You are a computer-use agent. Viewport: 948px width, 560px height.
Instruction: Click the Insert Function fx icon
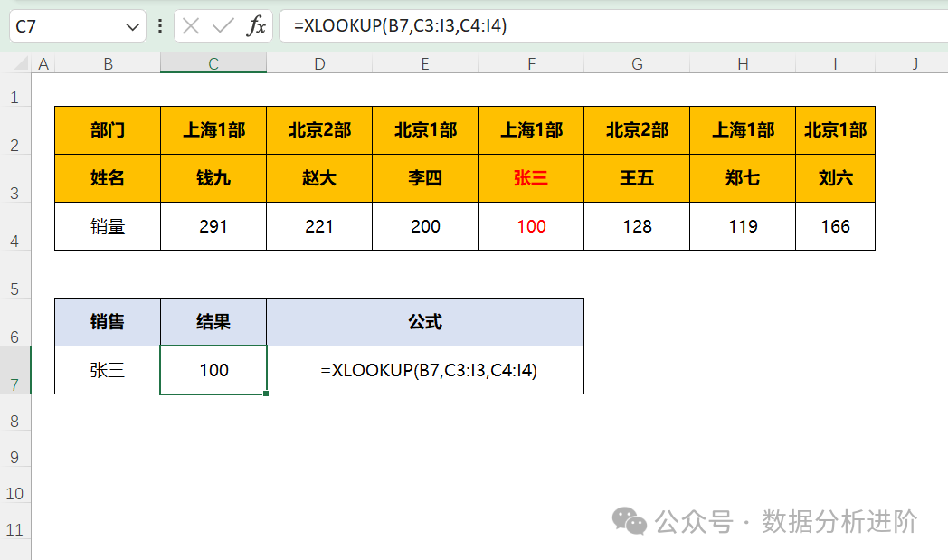click(x=257, y=26)
